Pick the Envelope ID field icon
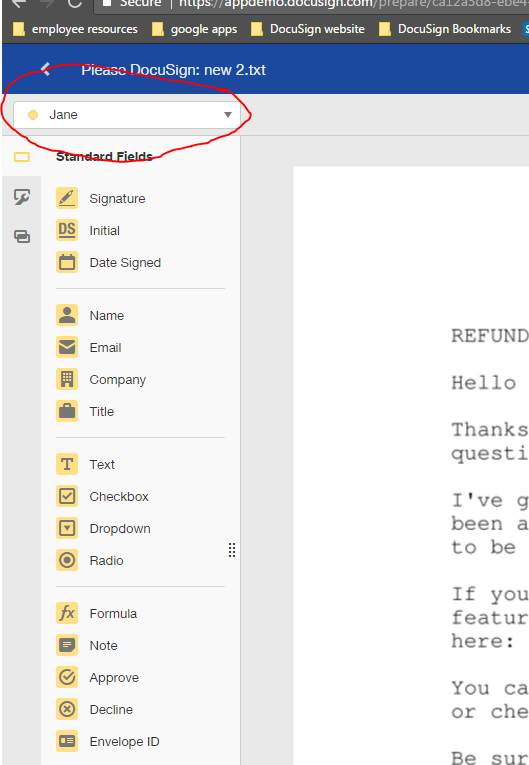 pos(67,742)
